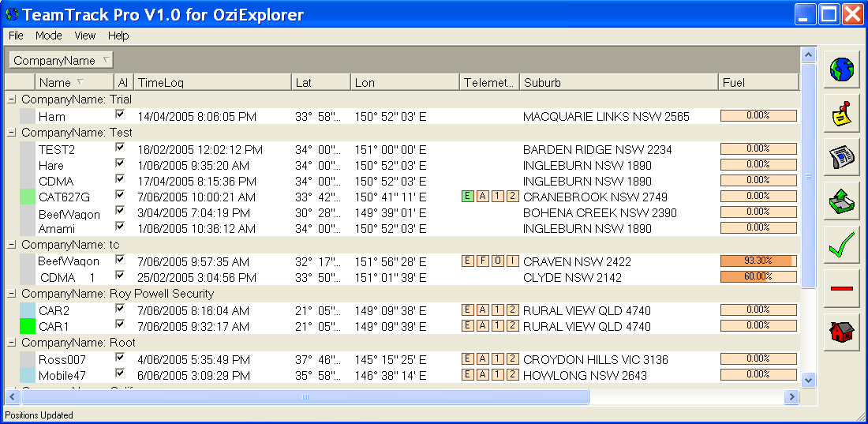Click the I telemetry icon in CRAVEN row

(513, 261)
